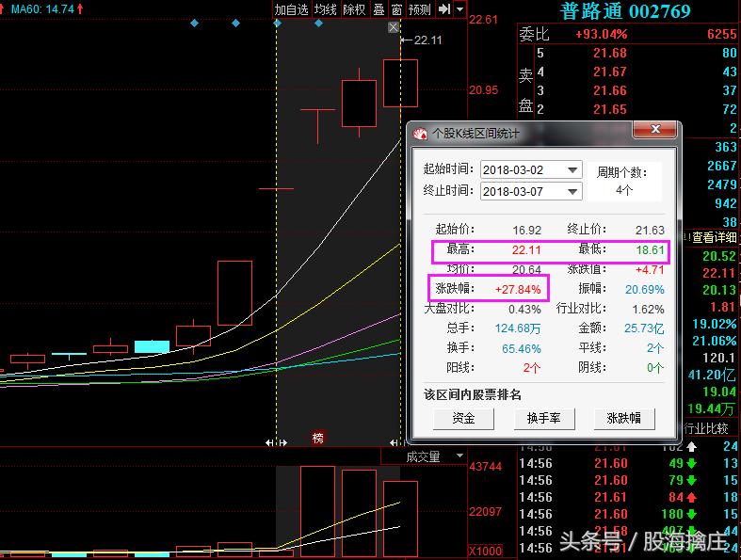Click the 换手率 ranking button
The image size is (741, 560).
click(544, 418)
